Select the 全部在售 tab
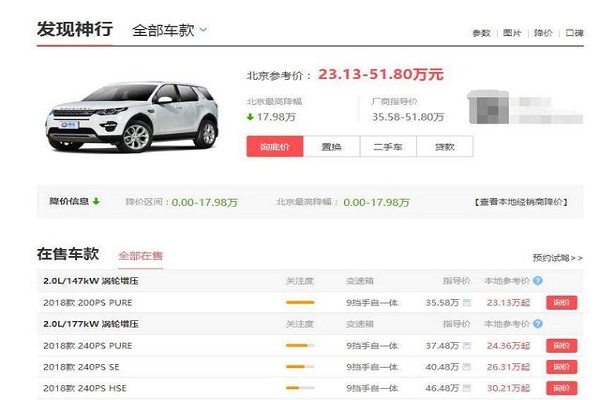 (x=140, y=256)
